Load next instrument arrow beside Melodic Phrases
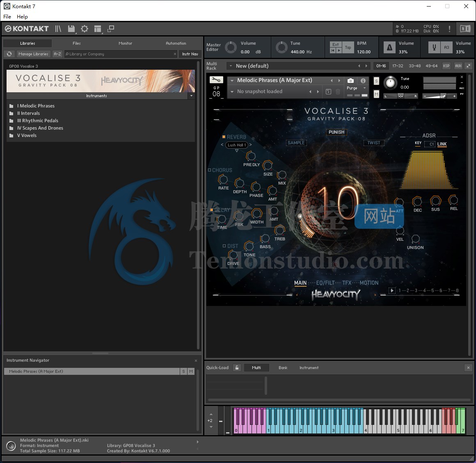 339,80
